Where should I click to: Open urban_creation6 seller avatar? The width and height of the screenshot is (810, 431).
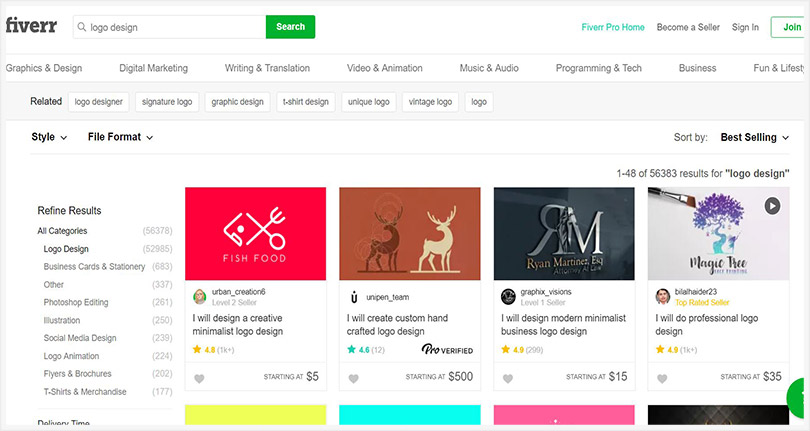[x=199, y=297]
